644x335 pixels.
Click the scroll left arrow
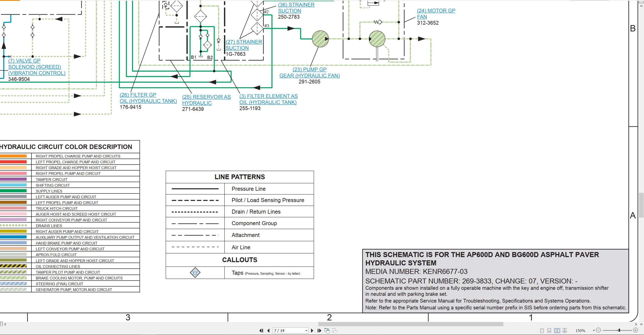(x=5, y=324)
